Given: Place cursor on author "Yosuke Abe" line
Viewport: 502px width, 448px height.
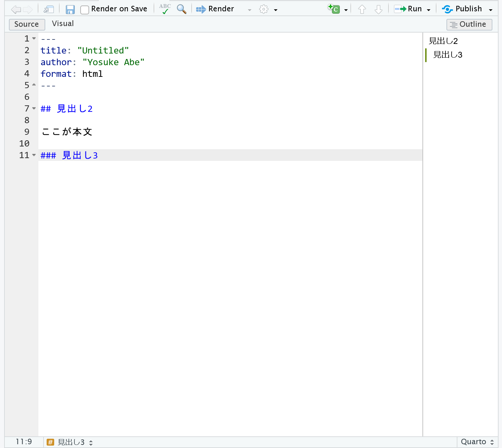Looking at the screenshot, I should click(93, 62).
